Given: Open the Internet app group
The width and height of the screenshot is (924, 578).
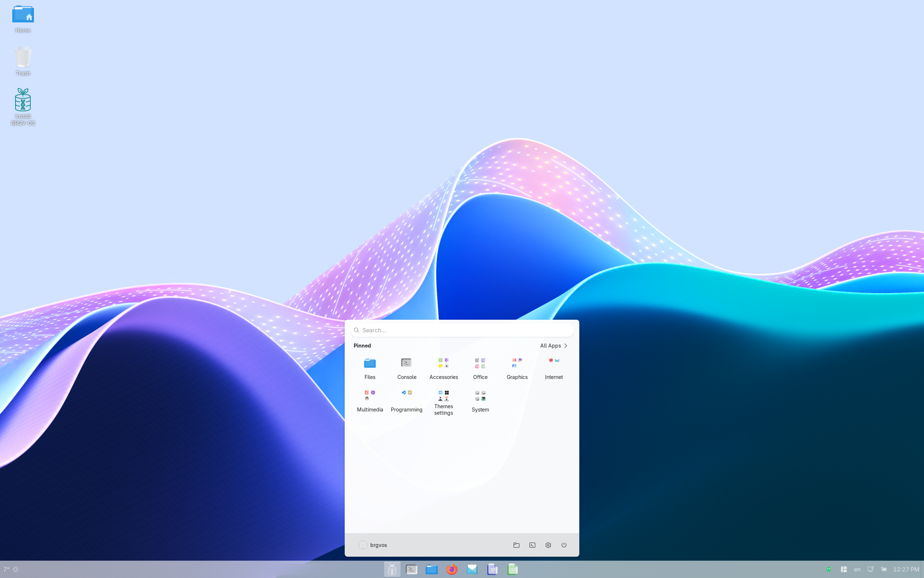Looking at the screenshot, I should click(553, 368).
